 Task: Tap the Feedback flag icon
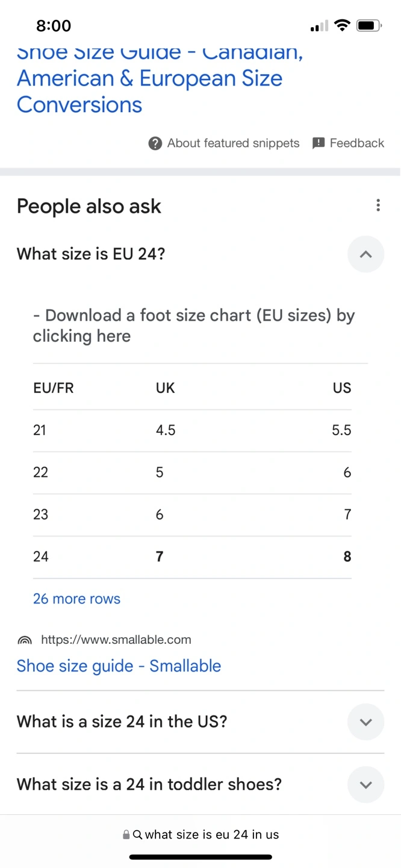point(319,143)
